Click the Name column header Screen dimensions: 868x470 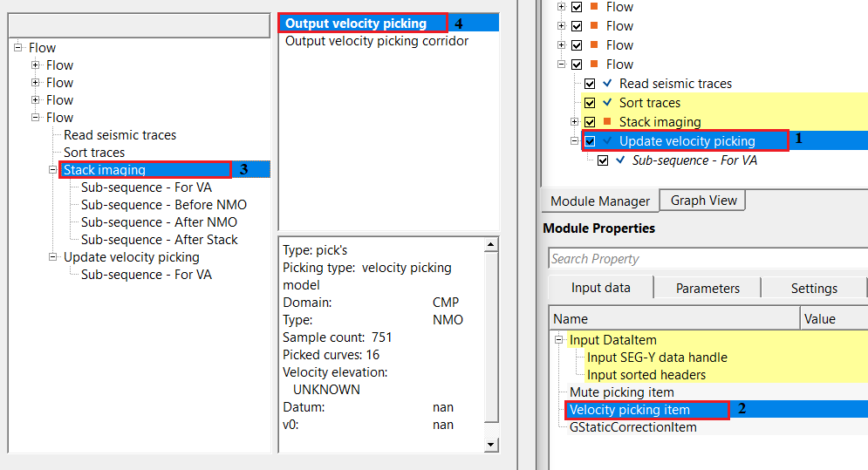tap(672, 319)
